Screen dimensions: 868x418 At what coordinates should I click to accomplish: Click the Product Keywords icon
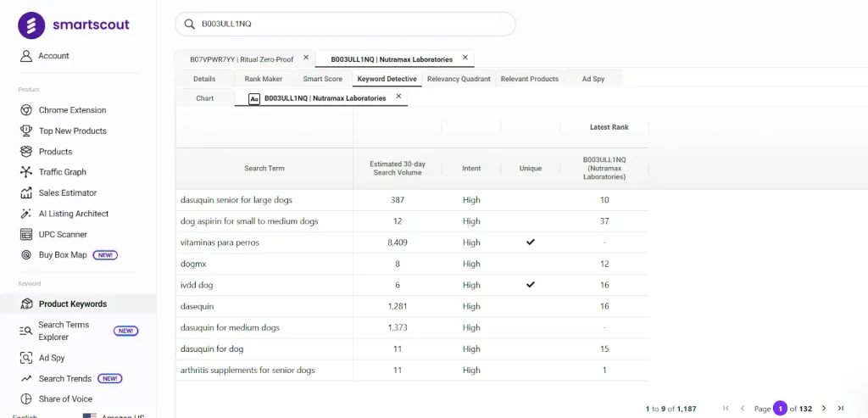click(x=25, y=304)
